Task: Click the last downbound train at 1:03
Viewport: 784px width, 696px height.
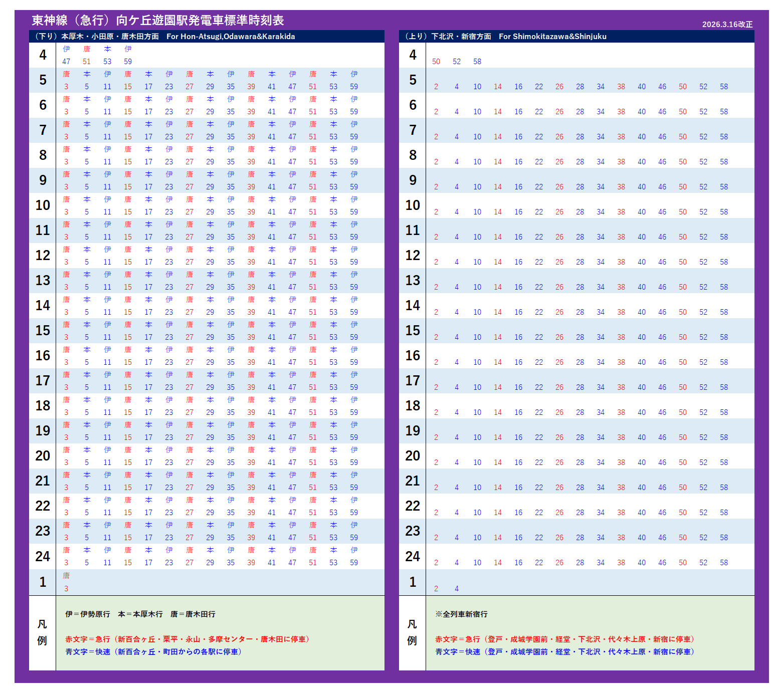Action: (66, 589)
